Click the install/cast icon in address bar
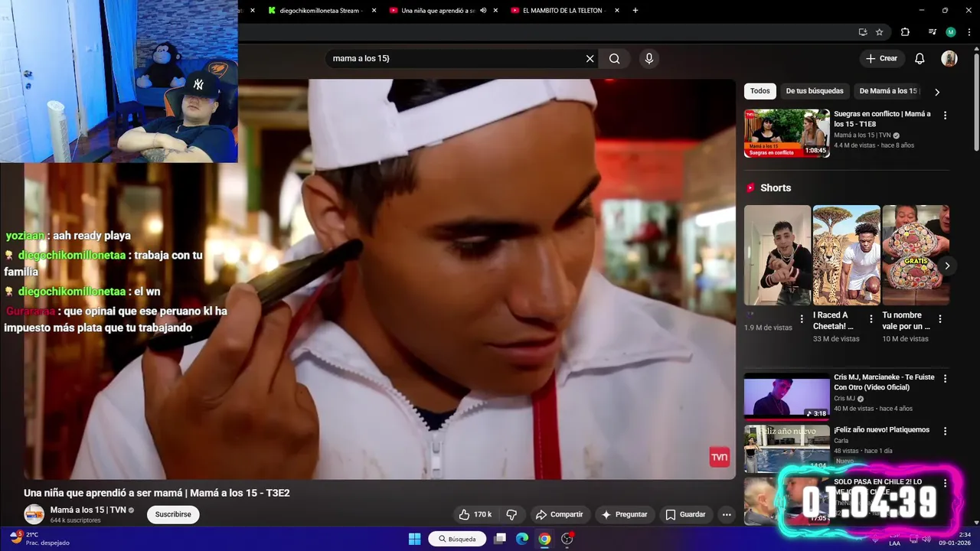Screen dimensions: 980x551 (863, 32)
